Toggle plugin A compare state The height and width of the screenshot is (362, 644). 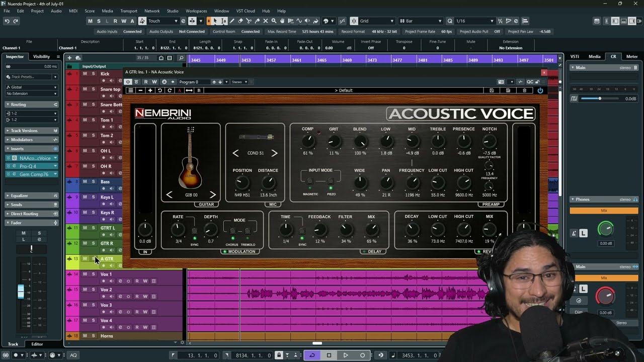coord(179,90)
